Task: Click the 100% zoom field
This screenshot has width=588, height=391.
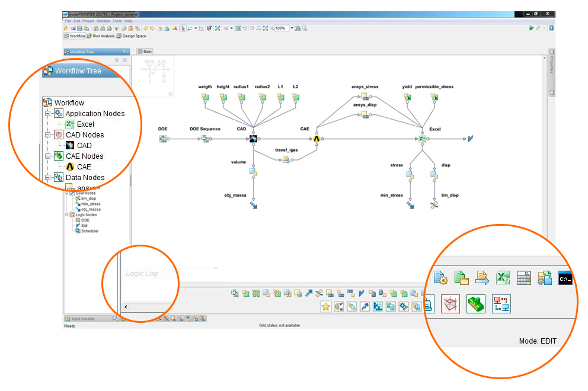Action: tap(282, 28)
